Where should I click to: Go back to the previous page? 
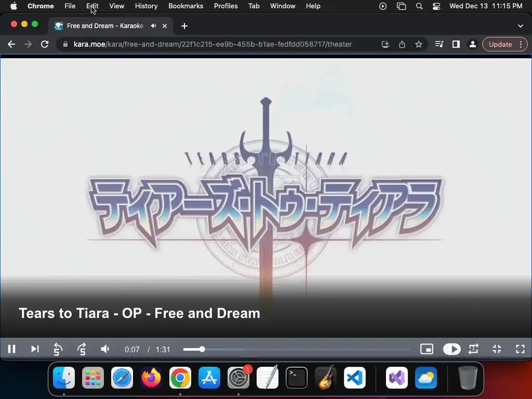click(x=11, y=44)
